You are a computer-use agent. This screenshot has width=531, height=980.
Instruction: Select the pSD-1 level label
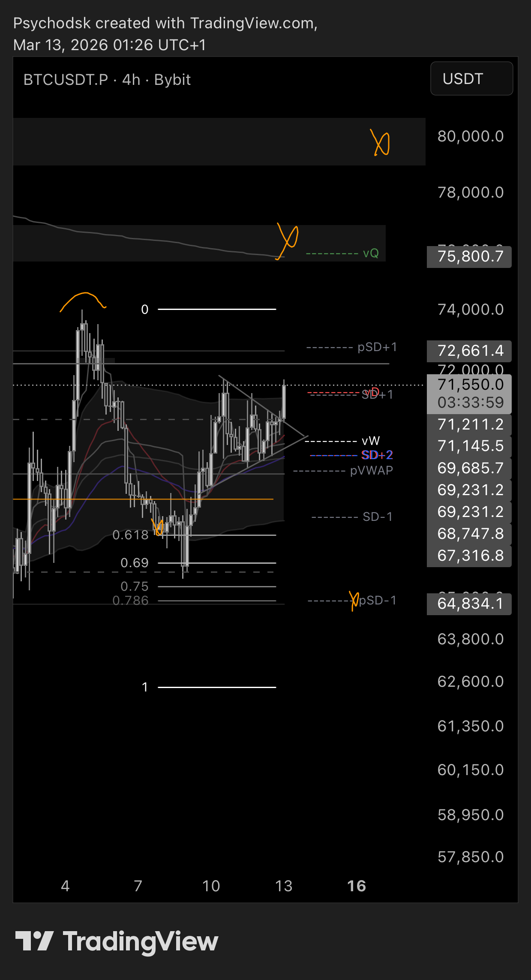[378, 601]
